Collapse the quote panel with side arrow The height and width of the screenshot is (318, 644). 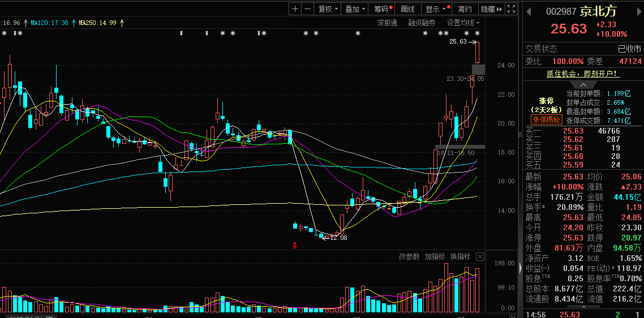pyautogui.click(x=521, y=268)
